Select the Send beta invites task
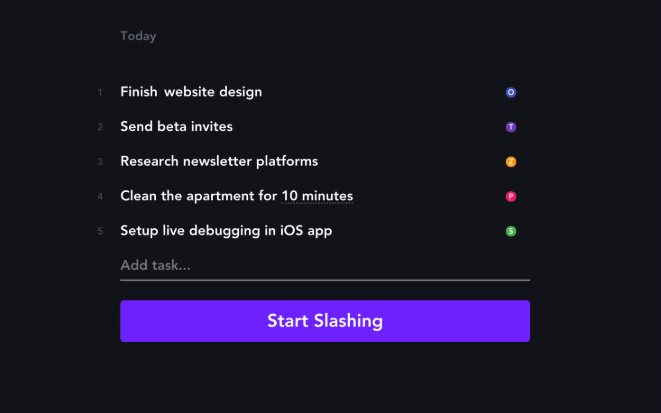The height and width of the screenshot is (413, 661). click(176, 126)
